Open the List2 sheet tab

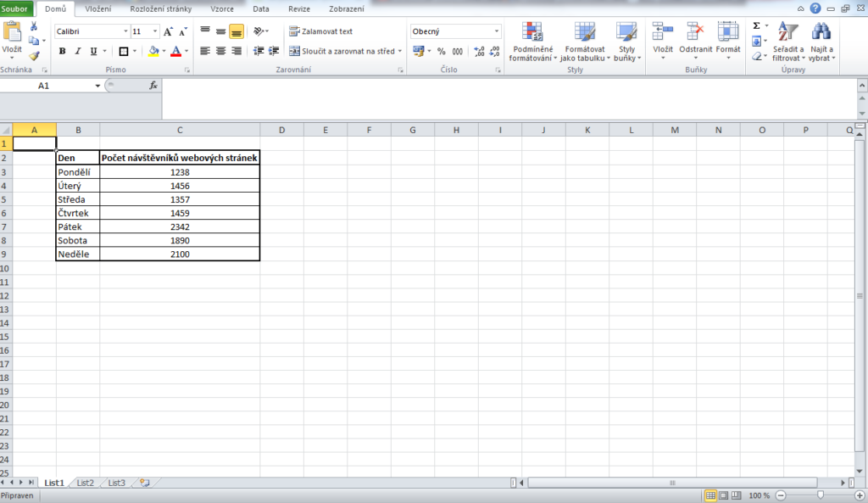coord(85,483)
